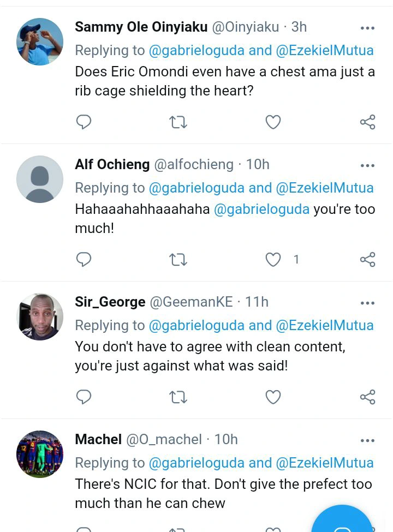
Task: Retweet Alf Ochieng's tweet
Action: 178,259
